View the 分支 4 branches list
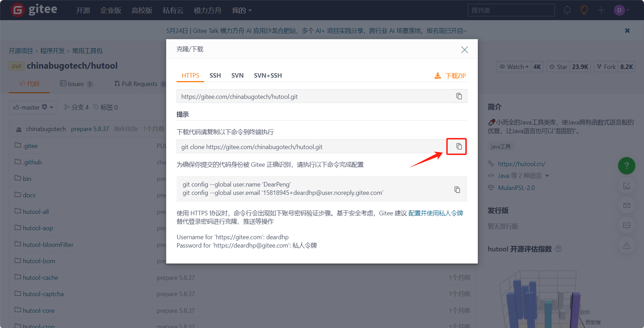644x328 pixels. [x=77, y=107]
